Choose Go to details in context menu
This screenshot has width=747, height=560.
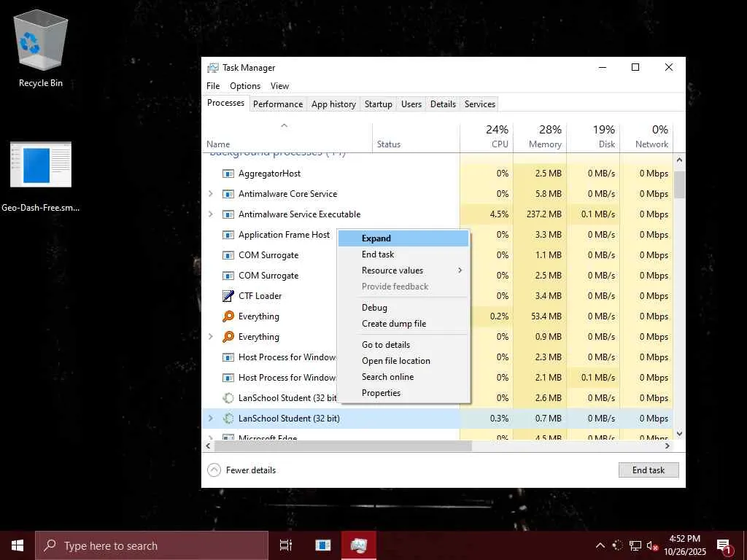click(x=403, y=345)
